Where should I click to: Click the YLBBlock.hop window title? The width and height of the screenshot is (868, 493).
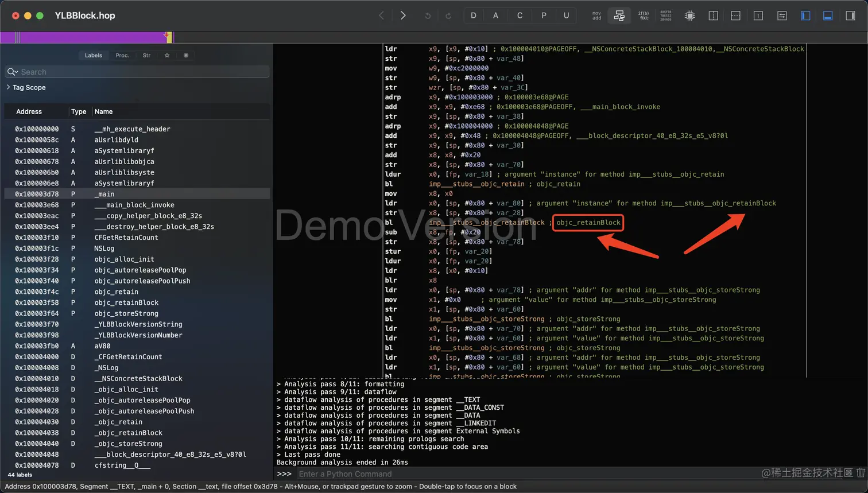pyautogui.click(x=85, y=15)
